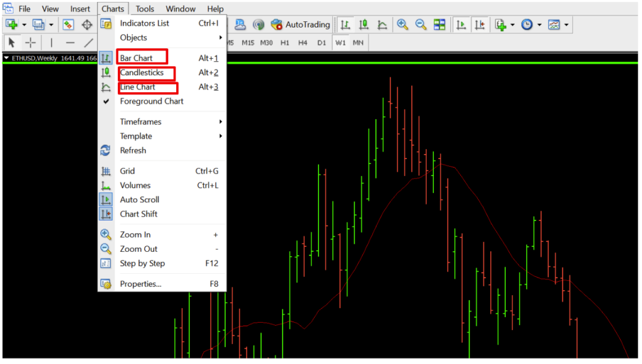Viewport: 642px width, 364px height.
Task: Open Market Watch from the toolbar
Action: pyautogui.click(x=68, y=24)
